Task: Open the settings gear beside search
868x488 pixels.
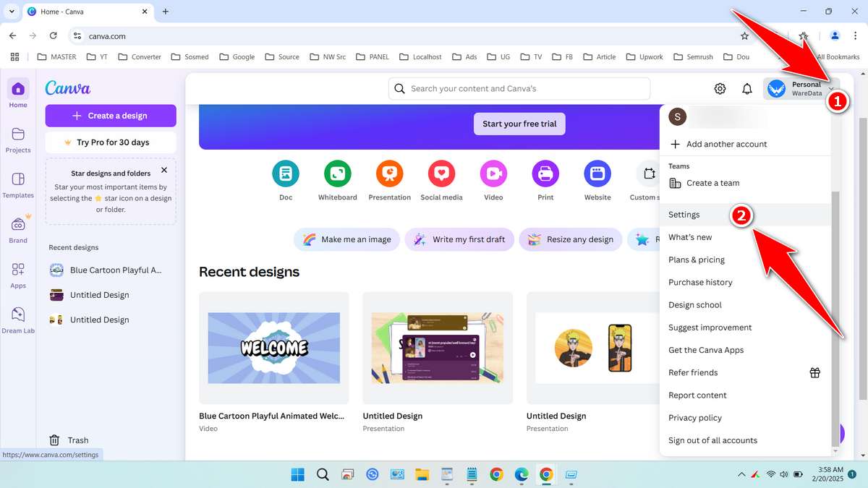Action: click(720, 88)
